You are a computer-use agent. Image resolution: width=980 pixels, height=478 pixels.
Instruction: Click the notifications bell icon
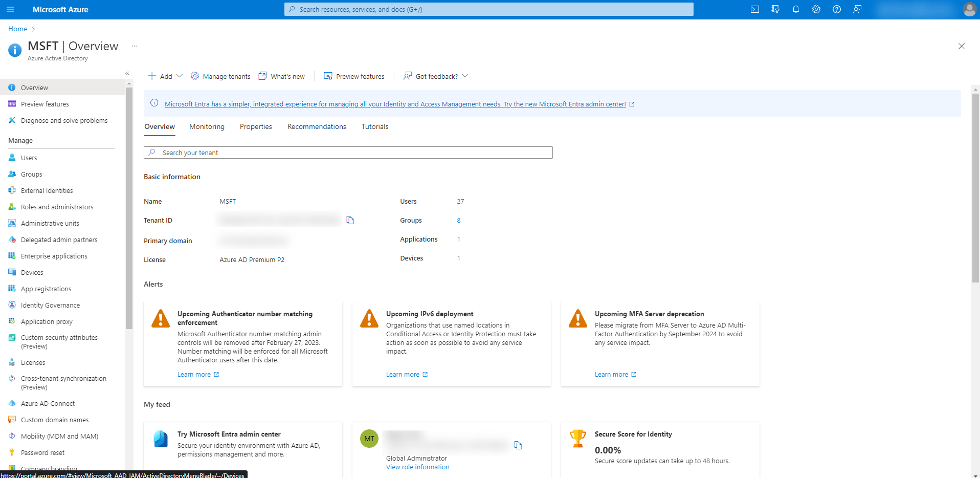coord(795,9)
